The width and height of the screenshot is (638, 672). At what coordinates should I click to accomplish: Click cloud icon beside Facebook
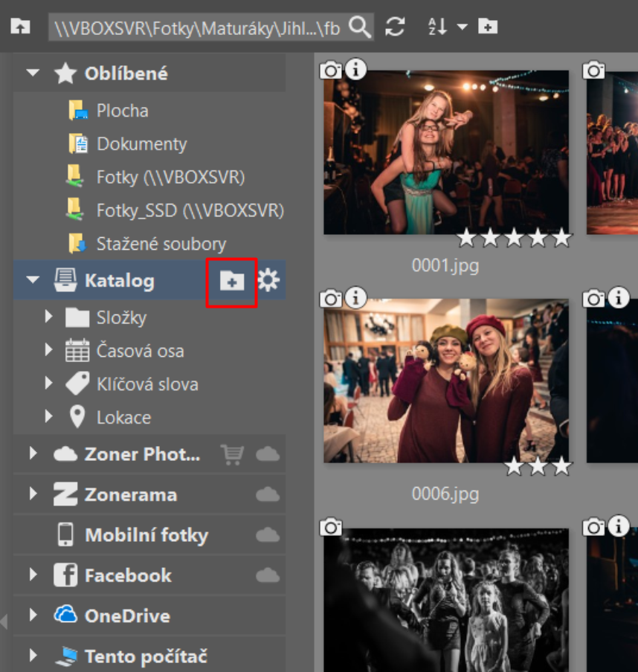click(268, 575)
